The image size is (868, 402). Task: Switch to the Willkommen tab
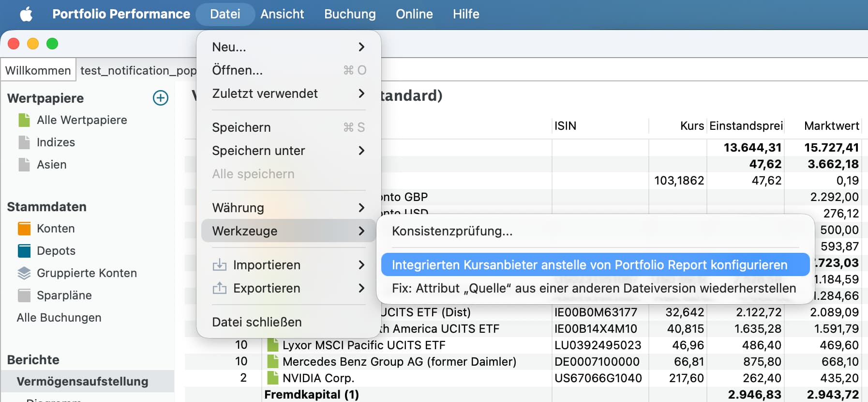38,71
